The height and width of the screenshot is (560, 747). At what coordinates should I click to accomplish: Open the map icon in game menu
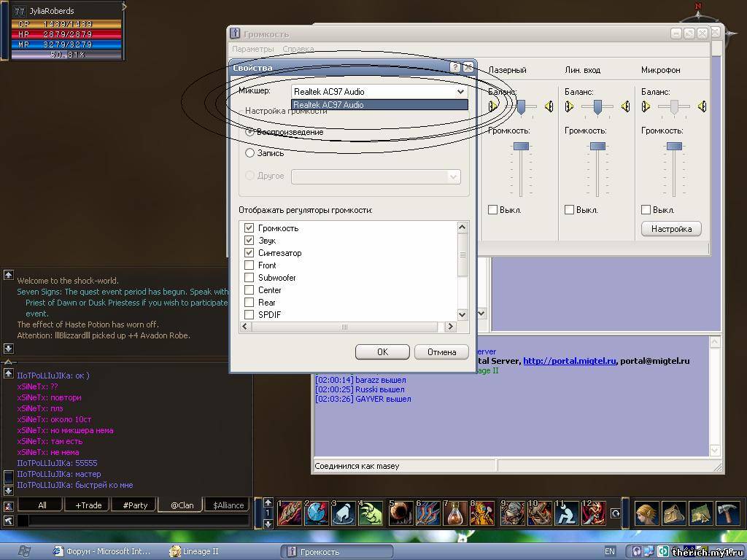tap(701, 513)
